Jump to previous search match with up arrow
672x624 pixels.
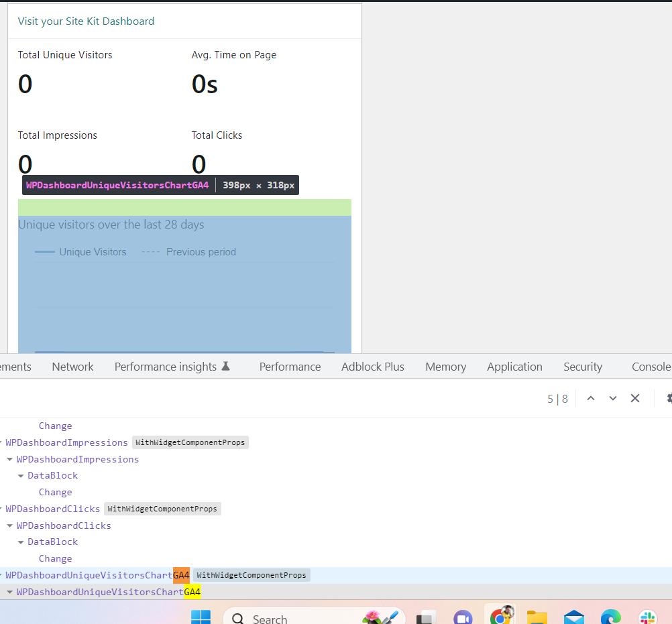click(590, 398)
